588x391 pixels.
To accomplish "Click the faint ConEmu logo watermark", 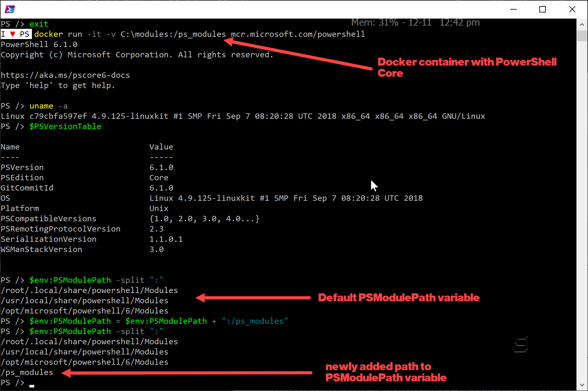I will pos(521,344).
